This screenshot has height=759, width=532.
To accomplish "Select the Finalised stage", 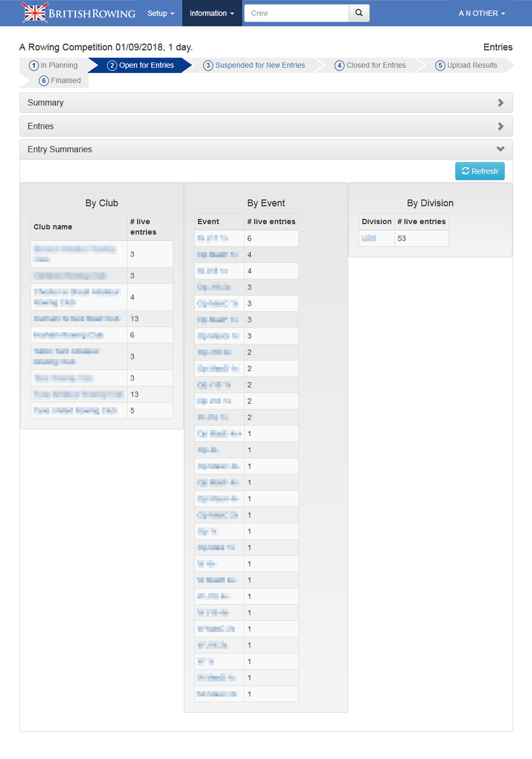I will tap(60, 81).
